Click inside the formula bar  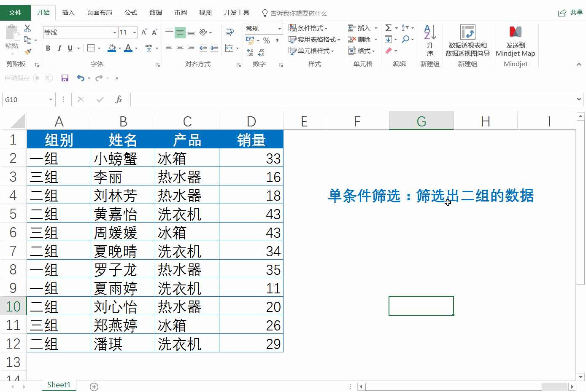[x=295, y=99]
